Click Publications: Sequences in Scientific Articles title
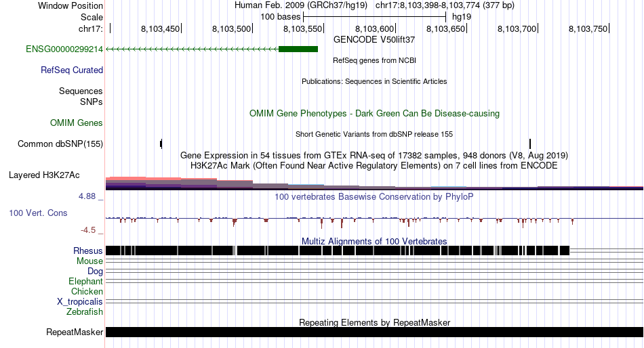644x348 pixels. click(374, 81)
